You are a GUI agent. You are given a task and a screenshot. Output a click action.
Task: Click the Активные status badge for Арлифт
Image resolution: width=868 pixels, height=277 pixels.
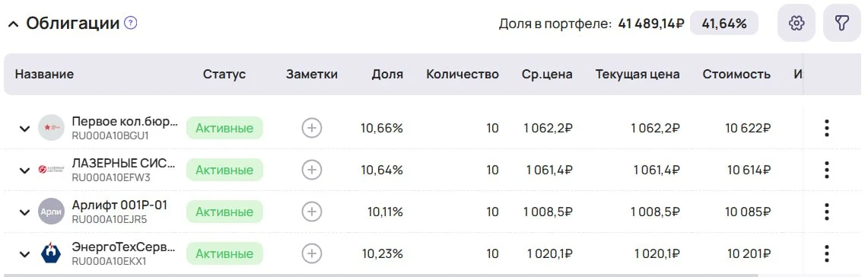[224, 212]
